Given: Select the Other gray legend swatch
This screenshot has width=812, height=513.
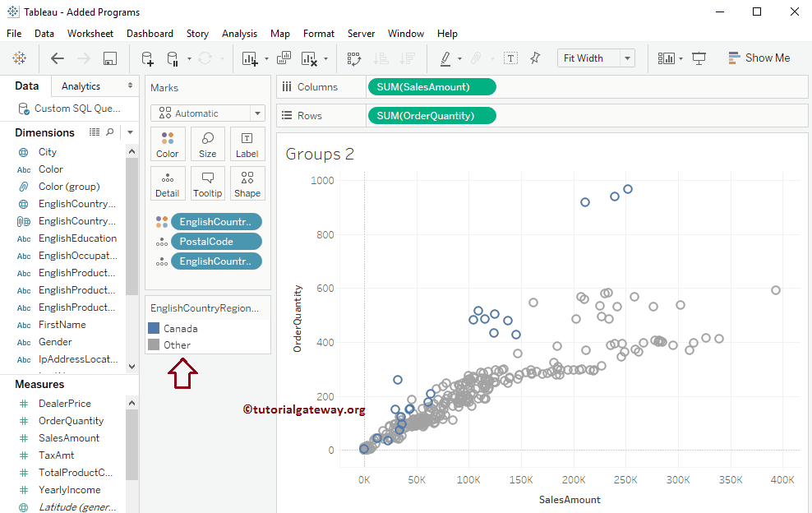Looking at the screenshot, I should point(154,344).
